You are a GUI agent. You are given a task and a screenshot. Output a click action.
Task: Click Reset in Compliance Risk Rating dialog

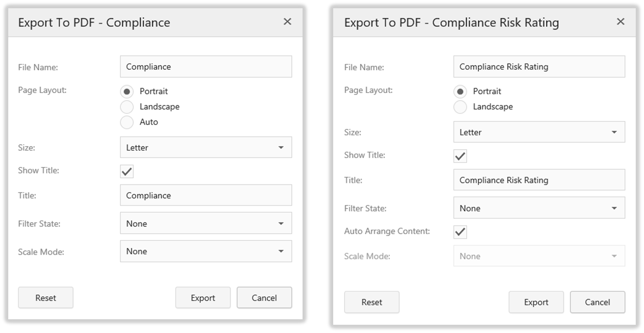[372, 302]
